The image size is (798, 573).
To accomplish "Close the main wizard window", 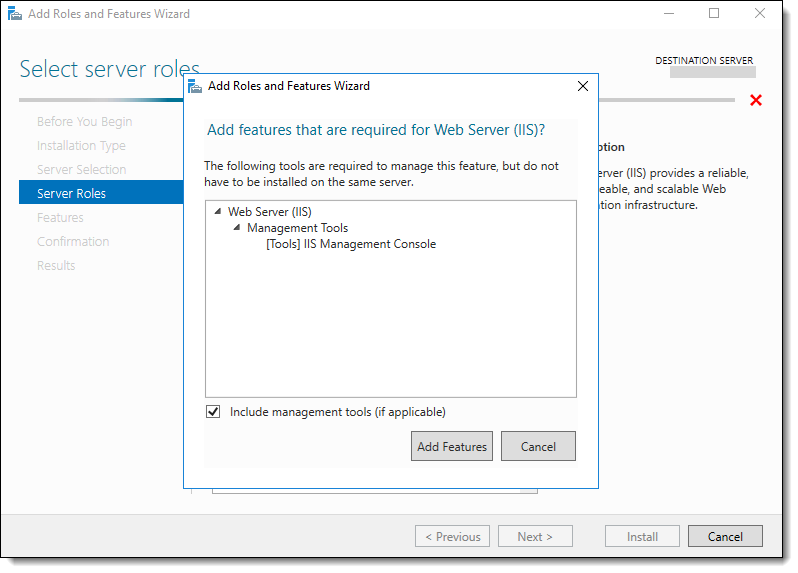I will [760, 14].
